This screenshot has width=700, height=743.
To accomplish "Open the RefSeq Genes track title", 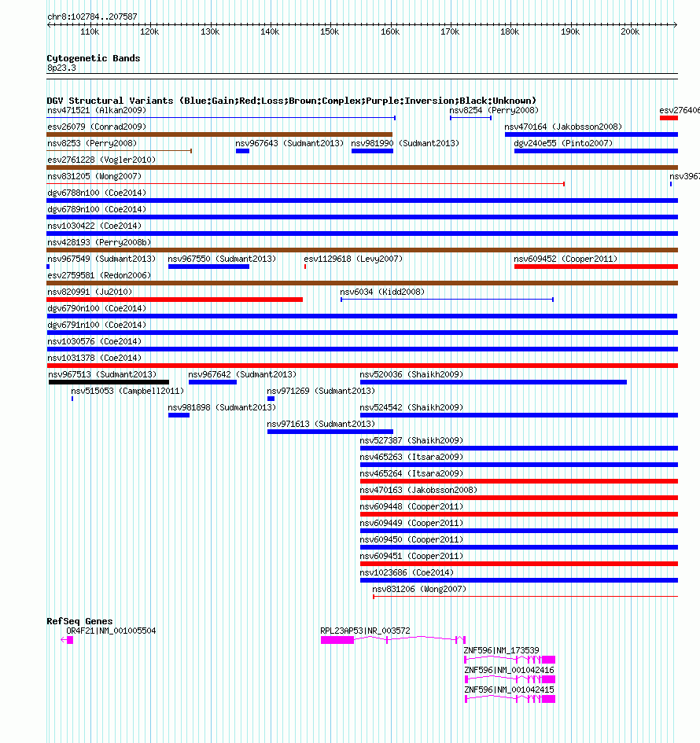I will point(79,621).
